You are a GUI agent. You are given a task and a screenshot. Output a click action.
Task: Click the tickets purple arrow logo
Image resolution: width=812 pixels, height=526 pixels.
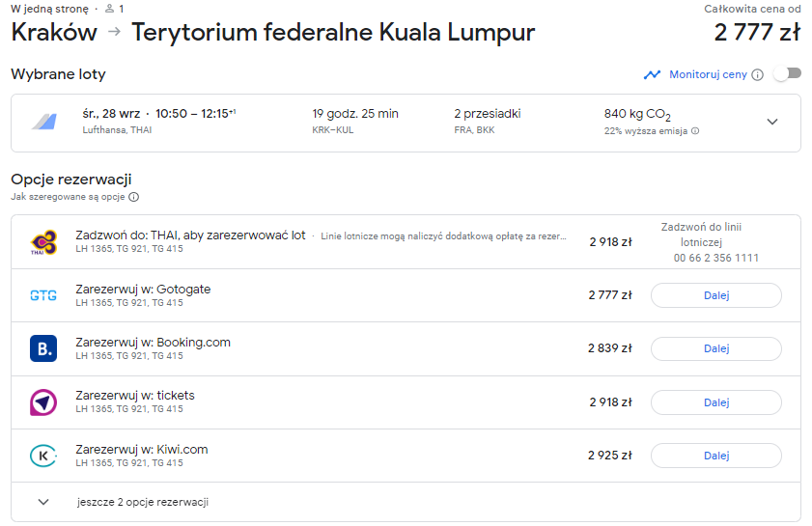point(43,402)
